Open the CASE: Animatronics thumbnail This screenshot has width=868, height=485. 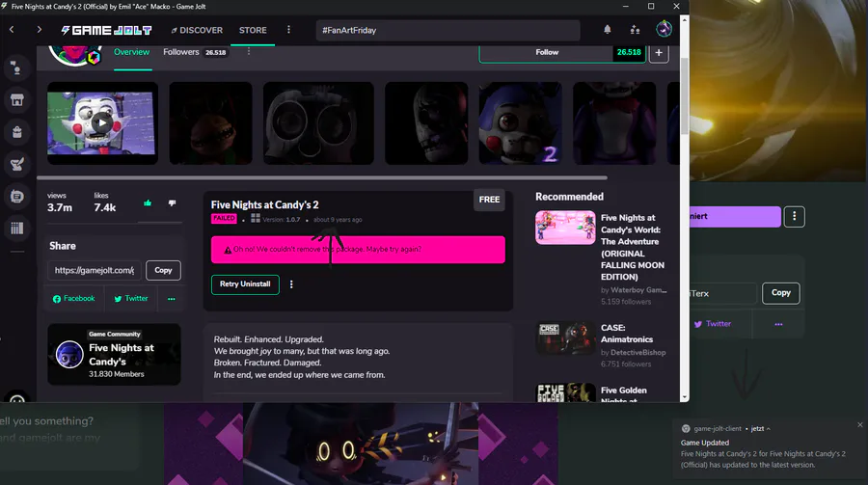[565, 337]
